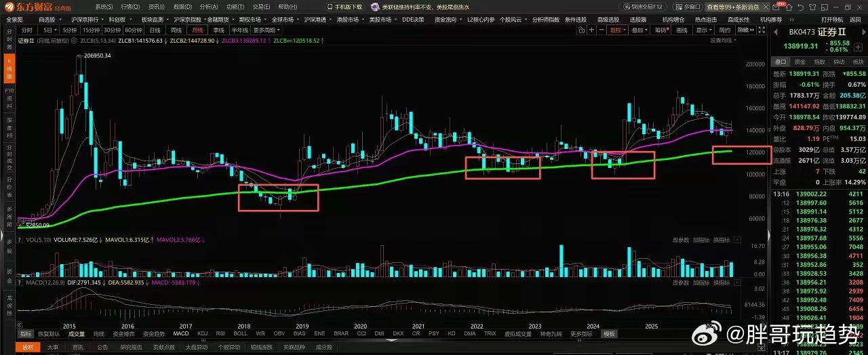Open F10资料 in left sidebar
Image resolution: width=868 pixels, height=355 pixels.
click(x=9, y=99)
